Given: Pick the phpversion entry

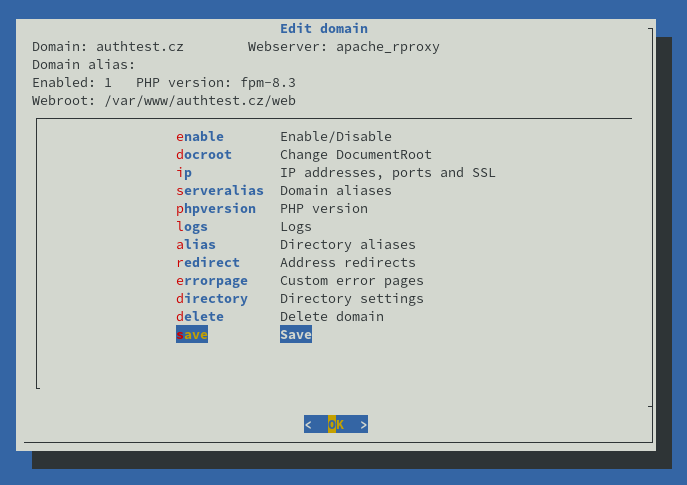Looking at the screenshot, I should (216, 209).
